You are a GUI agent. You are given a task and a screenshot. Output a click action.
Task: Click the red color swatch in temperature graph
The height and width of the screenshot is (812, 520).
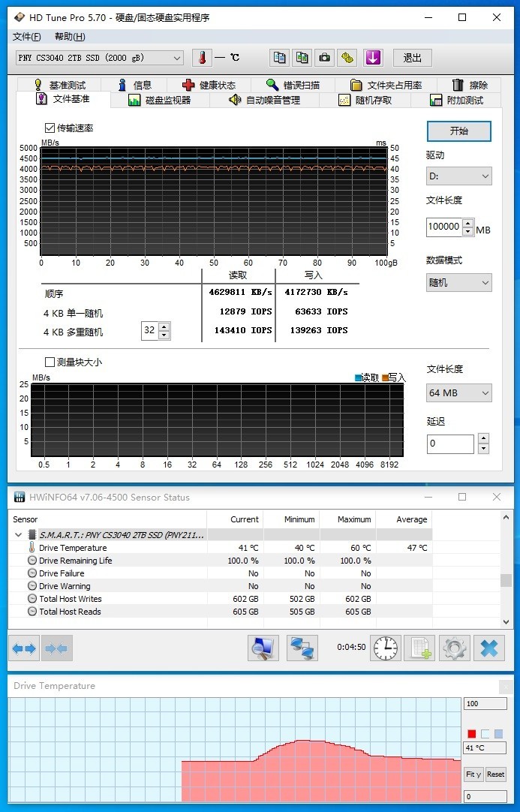(x=471, y=734)
